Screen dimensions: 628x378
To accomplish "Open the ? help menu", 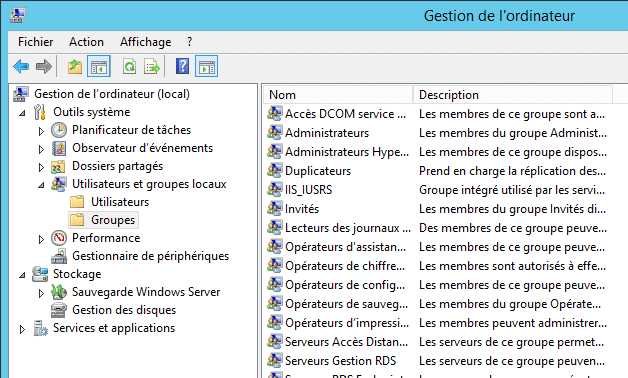I will point(189,42).
